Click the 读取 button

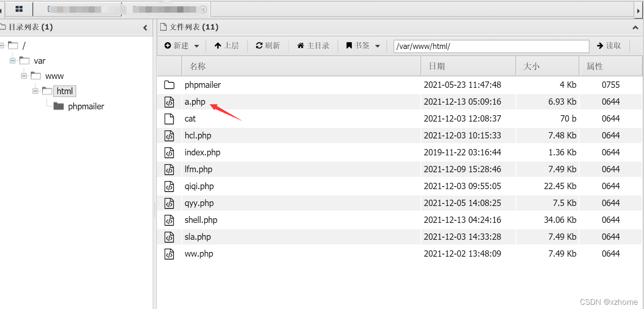pyautogui.click(x=609, y=46)
